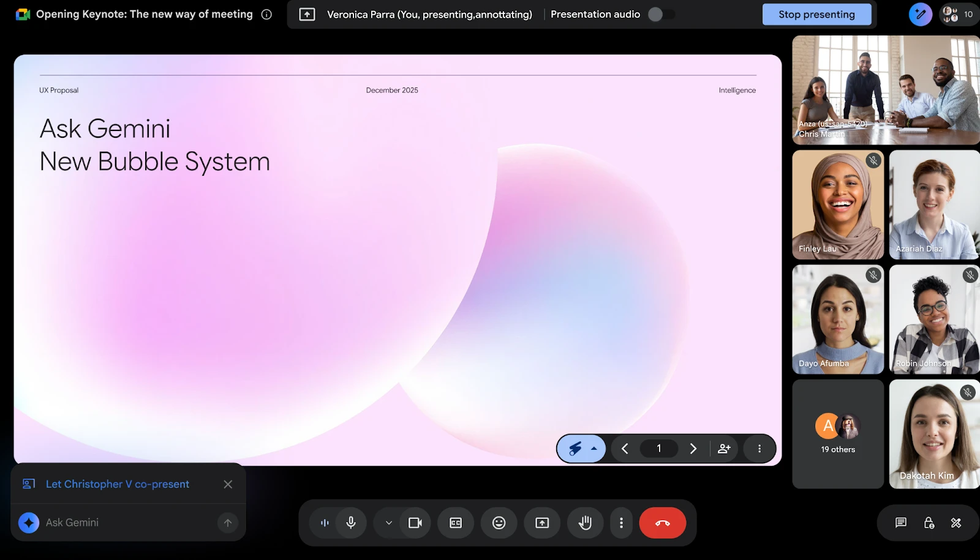Click muted mic icon on Dayo Afumba
Screen dimensions: 980x560
(873, 275)
